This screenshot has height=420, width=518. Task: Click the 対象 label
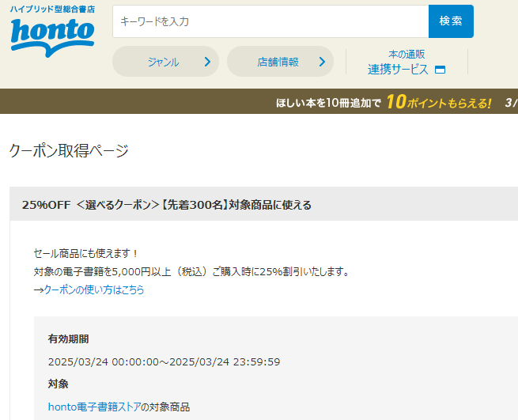click(59, 384)
